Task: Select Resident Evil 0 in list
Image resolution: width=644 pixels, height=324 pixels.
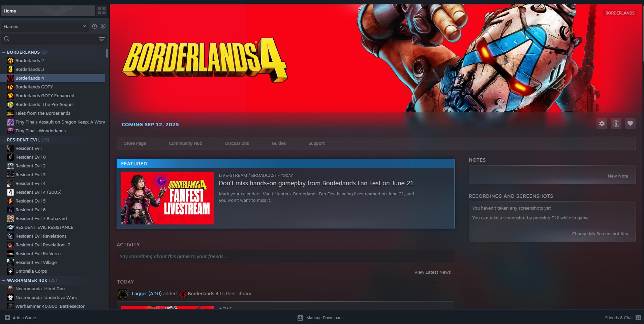Action: (30, 157)
